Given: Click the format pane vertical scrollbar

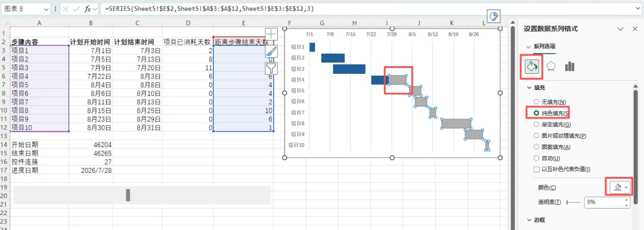Looking at the screenshot, I should point(636,147).
